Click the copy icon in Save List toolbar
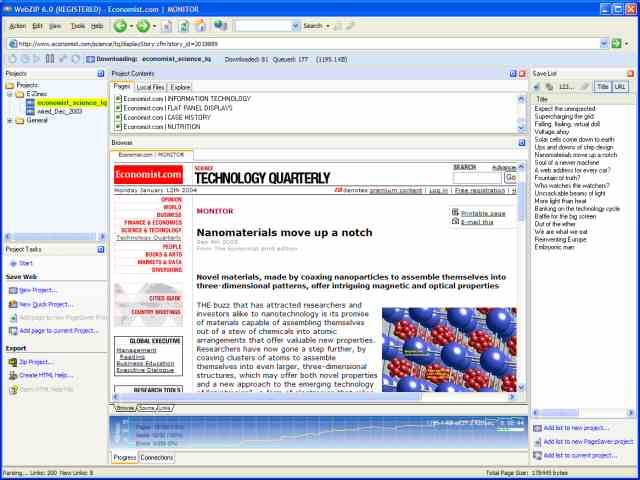Viewport: 640px width, 480px height. pyautogui.click(x=549, y=87)
